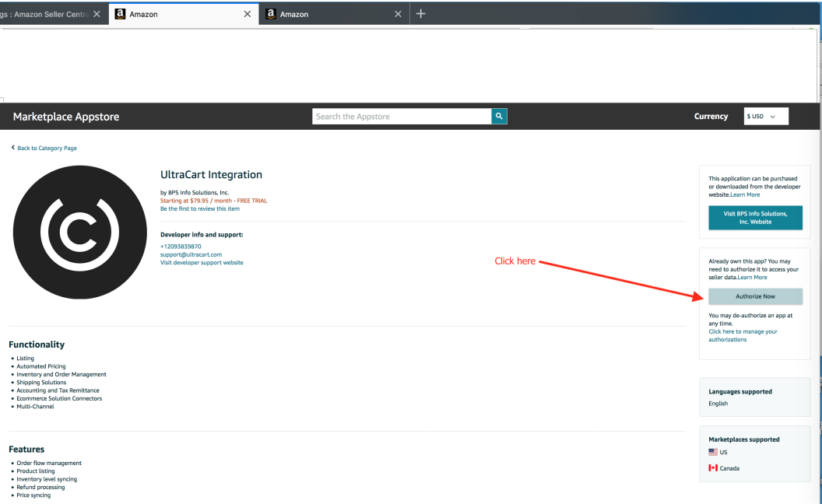The image size is (822, 504).
Task: Open a new browser tab with plus icon
Action: [420, 14]
